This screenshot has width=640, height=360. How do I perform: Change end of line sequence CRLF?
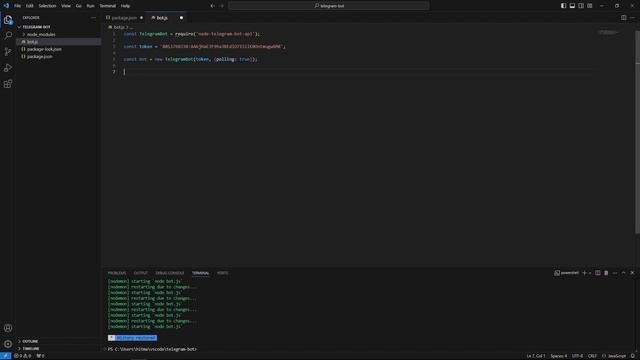[x=592, y=356]
